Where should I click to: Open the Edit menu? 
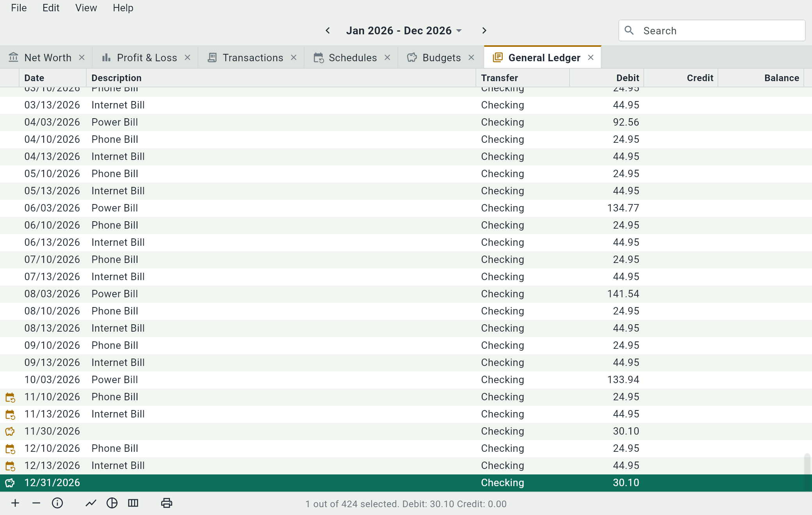[x=51, y=8]
